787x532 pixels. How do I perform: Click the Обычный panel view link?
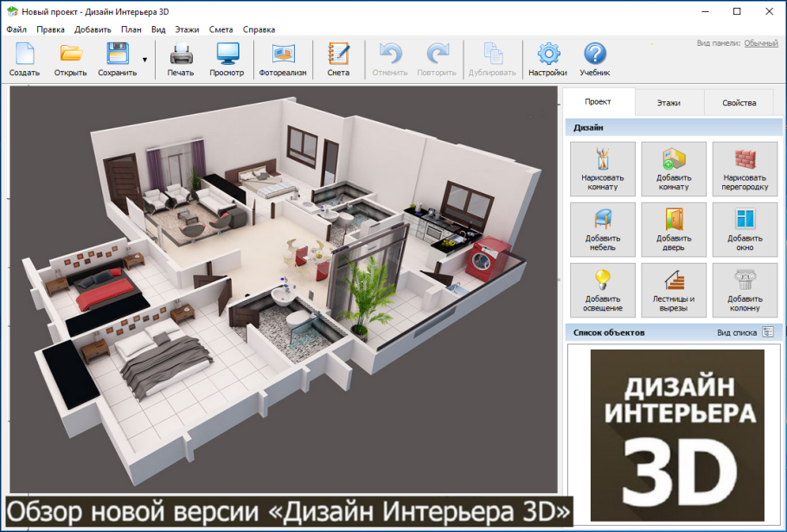[x=761, y=40]
